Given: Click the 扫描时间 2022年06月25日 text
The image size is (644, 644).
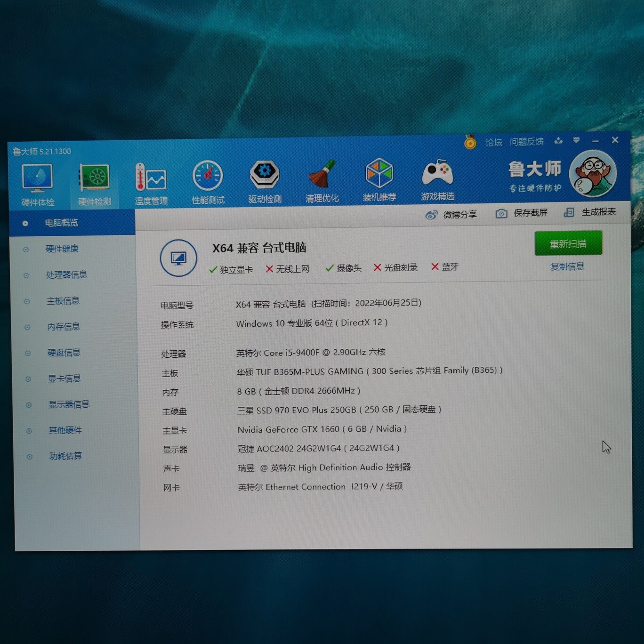Looking at the screenshot, I should [366, 303].
